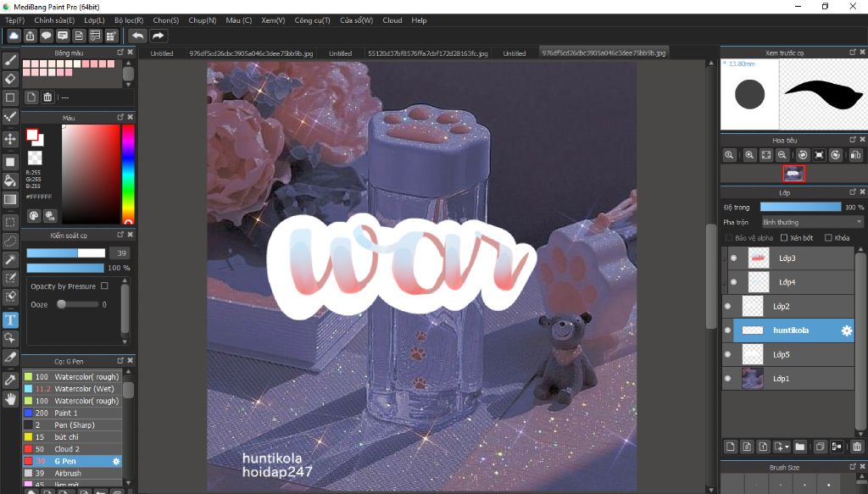Zoom in using the navigator magnifier plus

tap(749, 155)
